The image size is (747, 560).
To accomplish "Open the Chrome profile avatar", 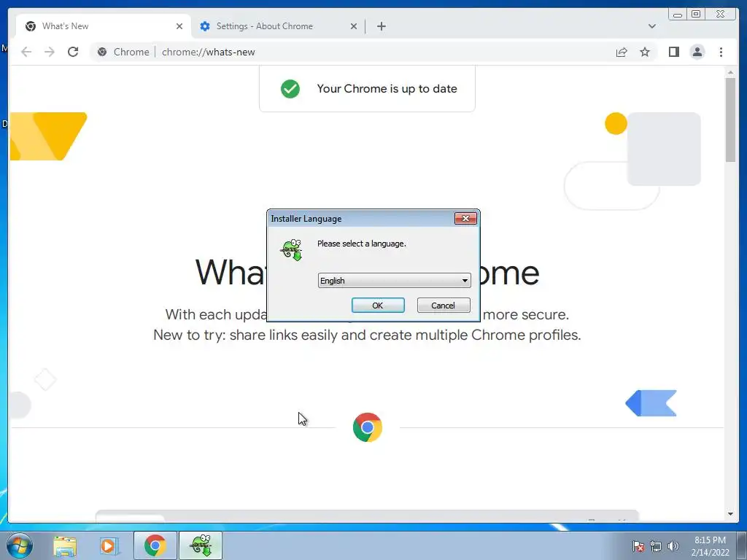I will [697, 52].
